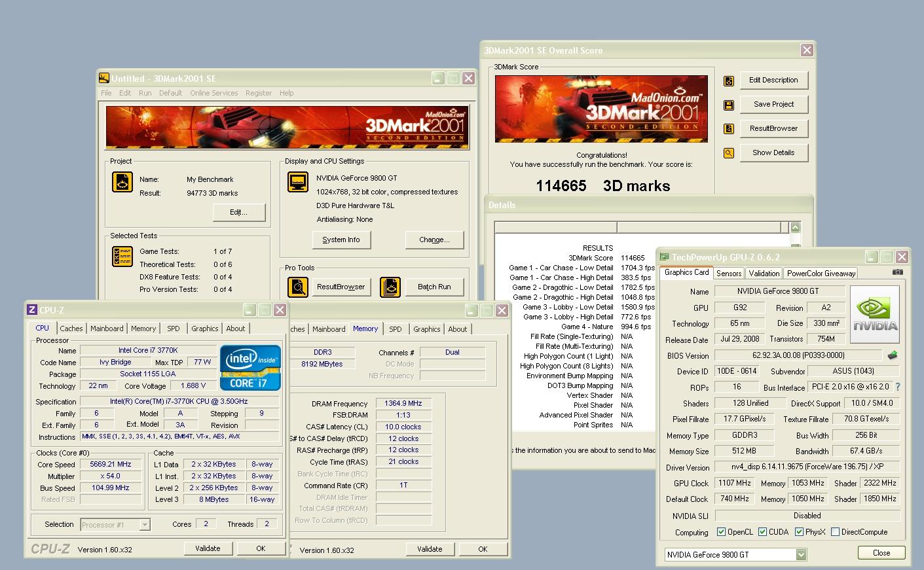The height and width of the screenshot is (570, 924).
Task: Click the Details list scroll-up arrow
Action: (795, 228)
